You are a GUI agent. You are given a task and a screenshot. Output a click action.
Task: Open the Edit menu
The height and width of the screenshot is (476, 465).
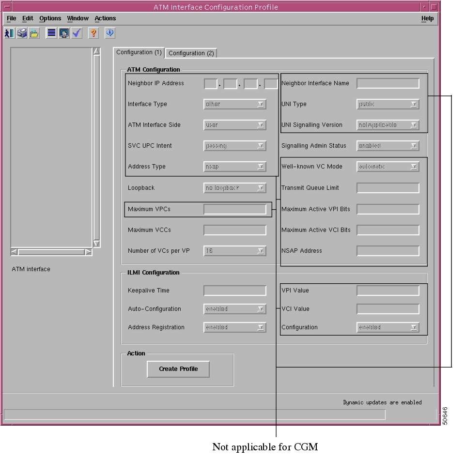pos(28,18)
